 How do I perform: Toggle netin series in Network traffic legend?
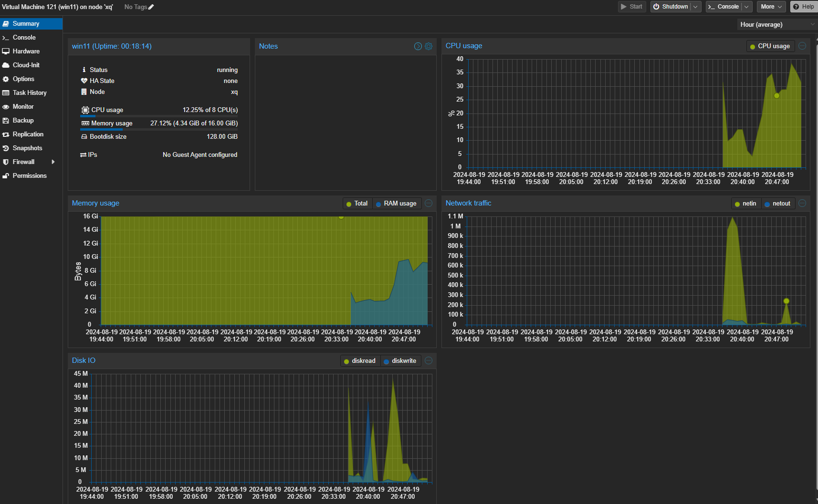pyautogui.click(x=745, y=204)
